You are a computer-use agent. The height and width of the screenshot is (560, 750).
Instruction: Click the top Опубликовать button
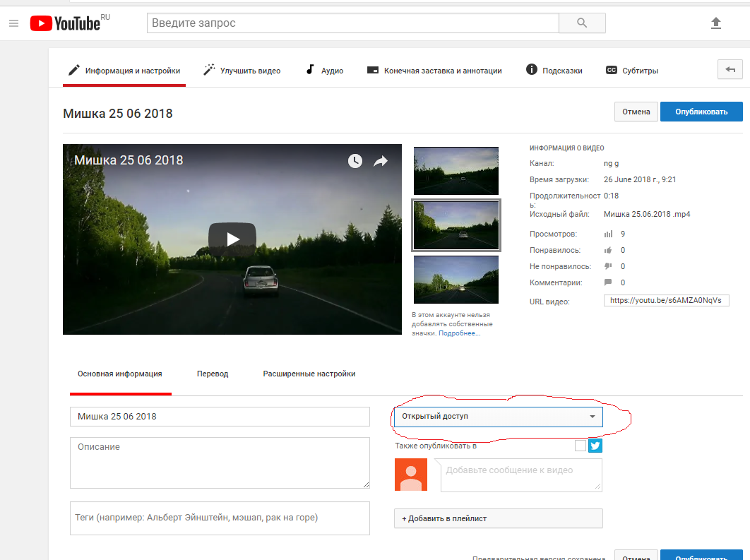click(x=701, y=112)
